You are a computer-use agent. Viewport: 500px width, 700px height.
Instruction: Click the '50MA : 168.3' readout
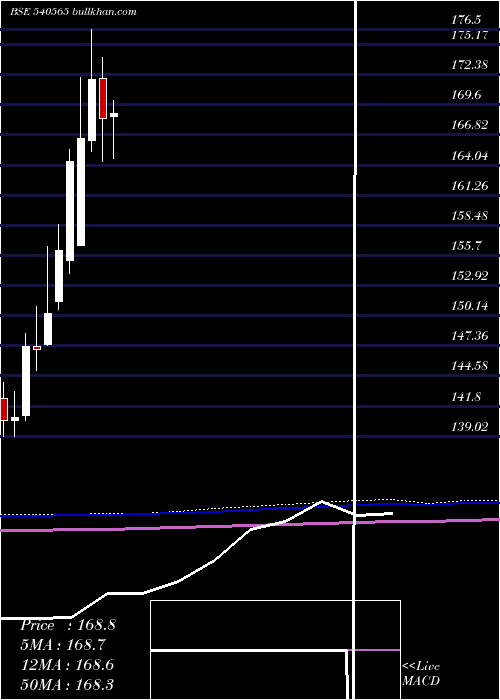click(68, 684)
